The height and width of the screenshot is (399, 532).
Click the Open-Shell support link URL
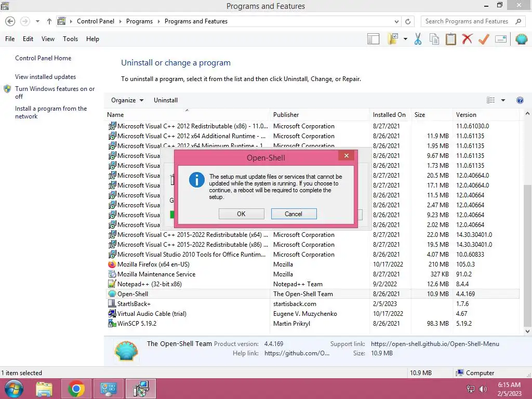(435, 344)
